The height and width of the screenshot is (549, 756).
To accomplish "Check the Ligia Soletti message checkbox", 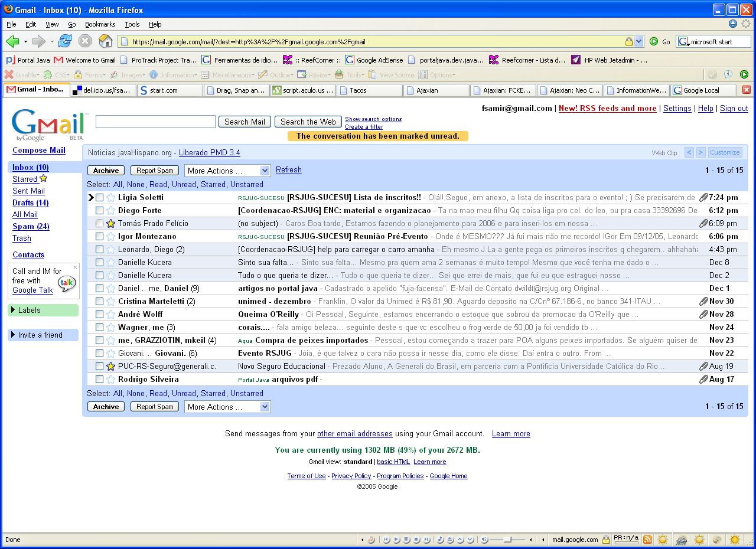I will (x=99, y=198).
